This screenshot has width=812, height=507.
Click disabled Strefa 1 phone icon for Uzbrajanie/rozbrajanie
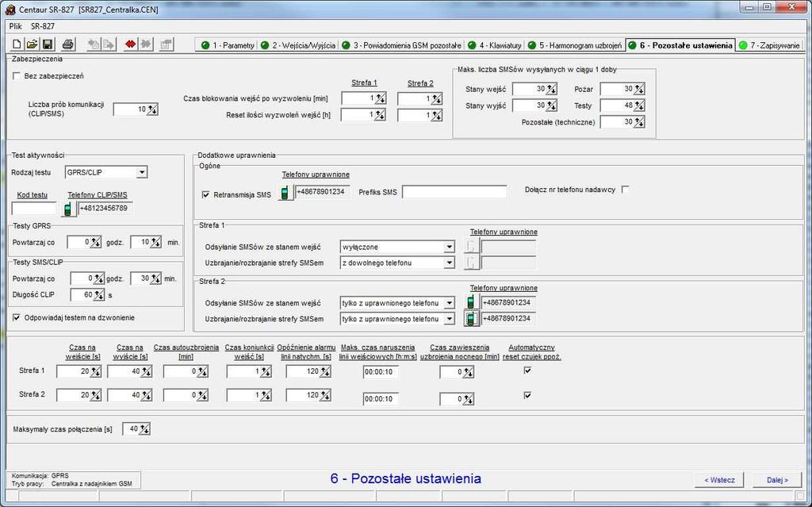point(470,263)
